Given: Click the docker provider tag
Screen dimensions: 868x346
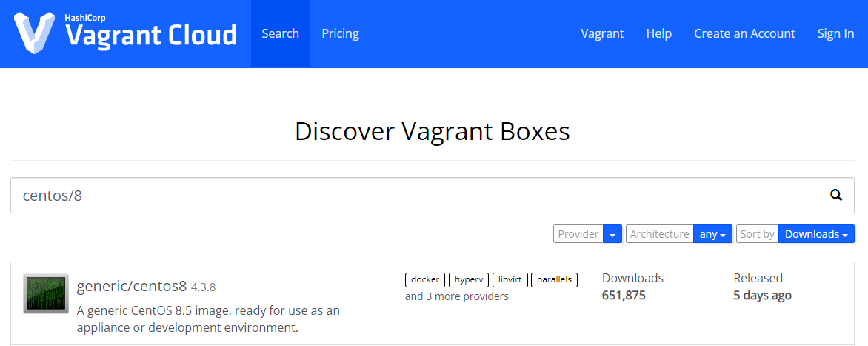Looking at the screenshot, I should tap(425, 279).
